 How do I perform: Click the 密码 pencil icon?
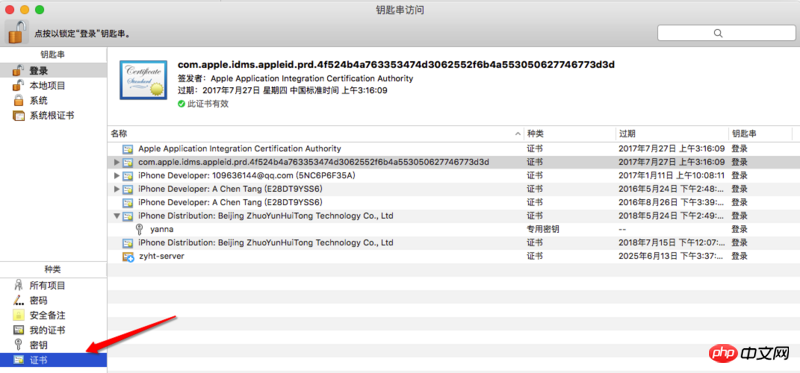pos(18,301)
